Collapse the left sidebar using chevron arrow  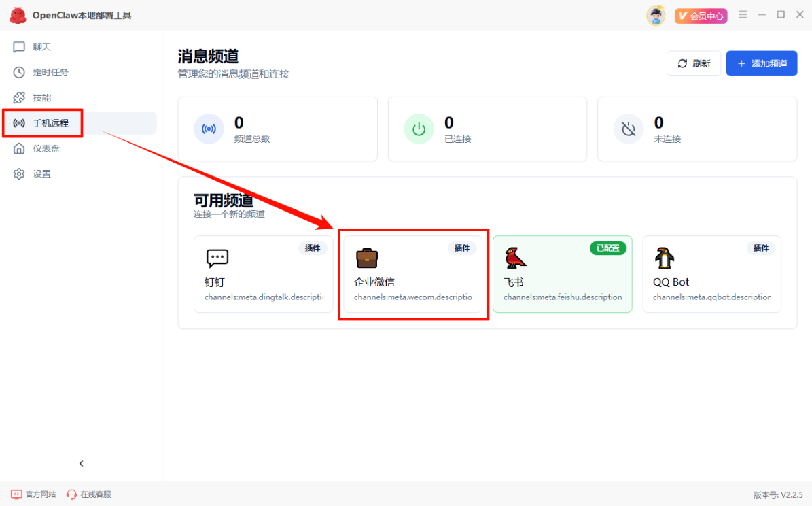coord(82,463)
